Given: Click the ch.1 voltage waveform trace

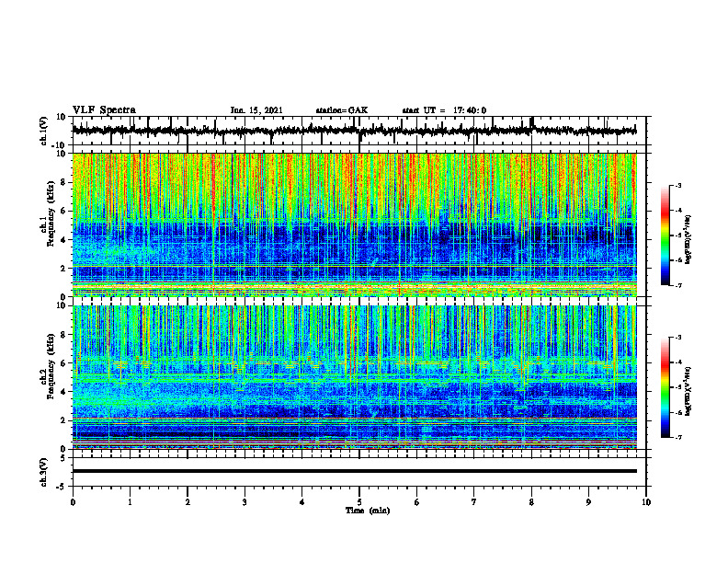Looking at the screenshot, I should tap(354, 131).
